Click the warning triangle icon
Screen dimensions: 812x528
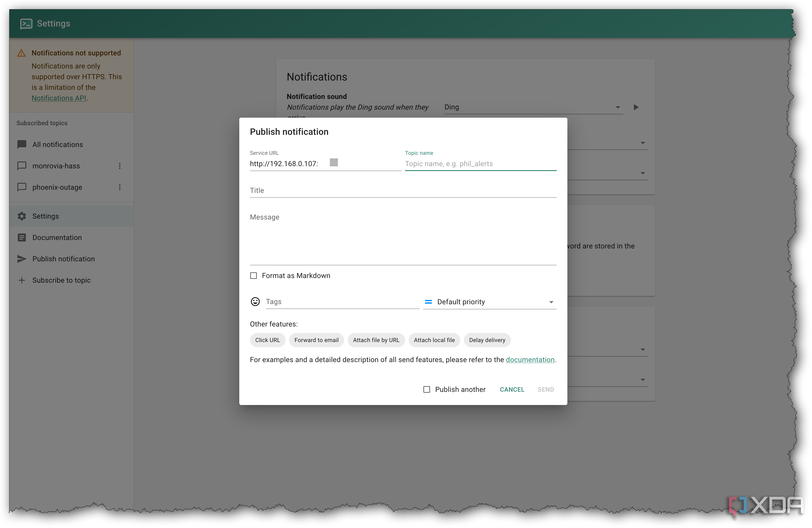click(21, 53)
